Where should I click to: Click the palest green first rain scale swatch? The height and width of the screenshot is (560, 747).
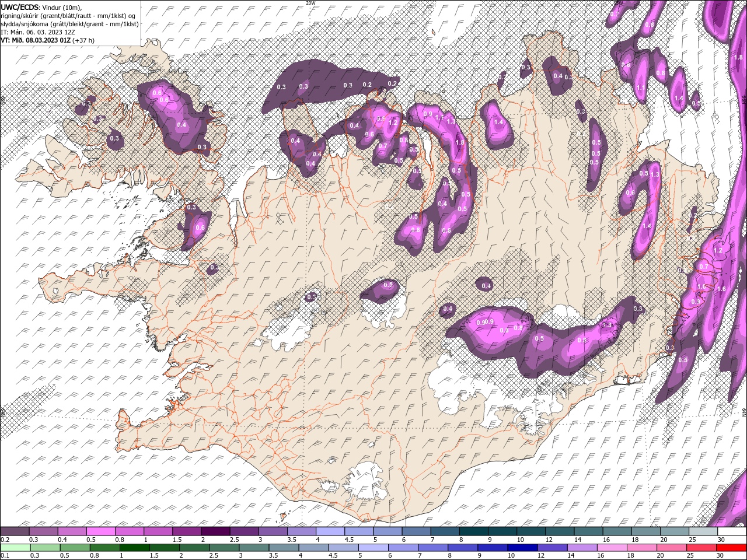(15, 548)
